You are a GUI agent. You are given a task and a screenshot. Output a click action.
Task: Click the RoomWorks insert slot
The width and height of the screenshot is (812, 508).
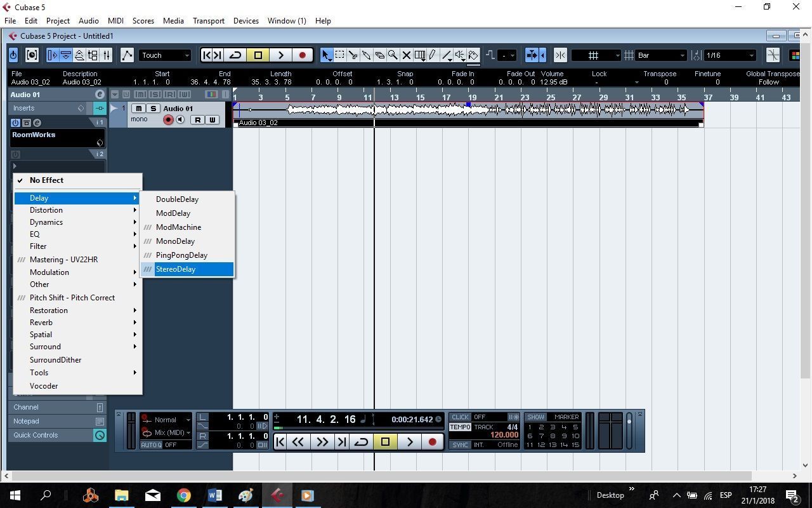click(57, 138)
